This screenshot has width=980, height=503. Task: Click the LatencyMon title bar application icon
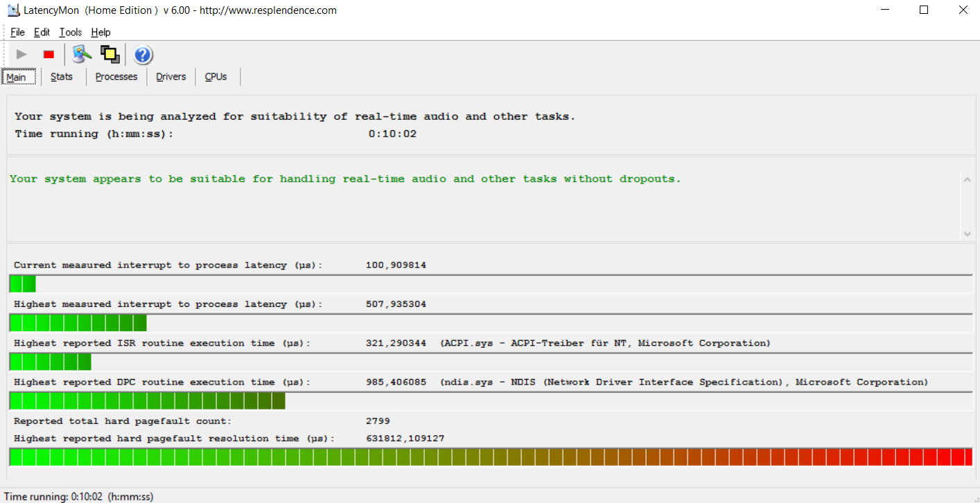[13, 10]
